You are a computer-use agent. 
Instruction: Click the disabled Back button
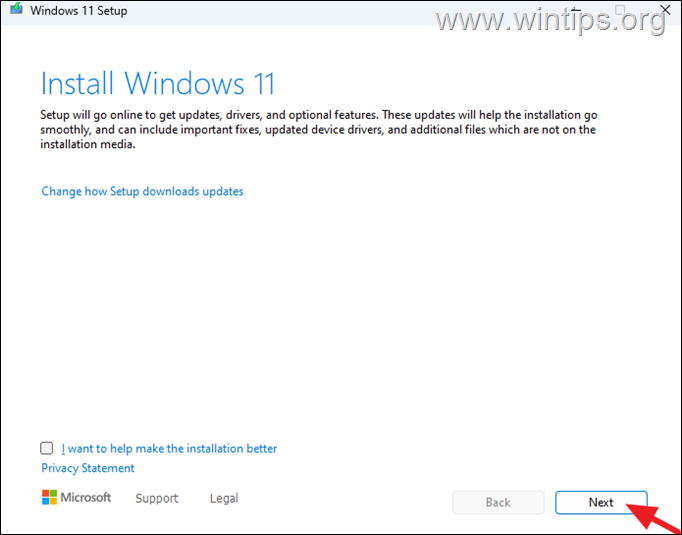tap(498, 502)
